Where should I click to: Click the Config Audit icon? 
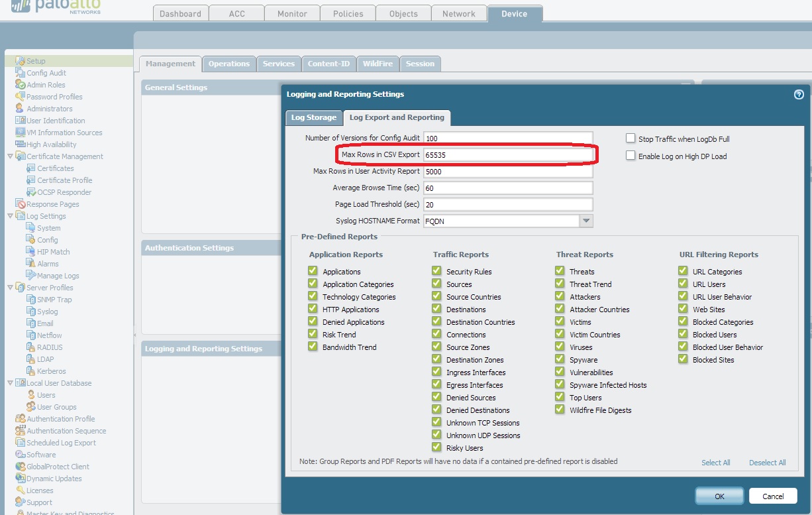coord(21,73)
